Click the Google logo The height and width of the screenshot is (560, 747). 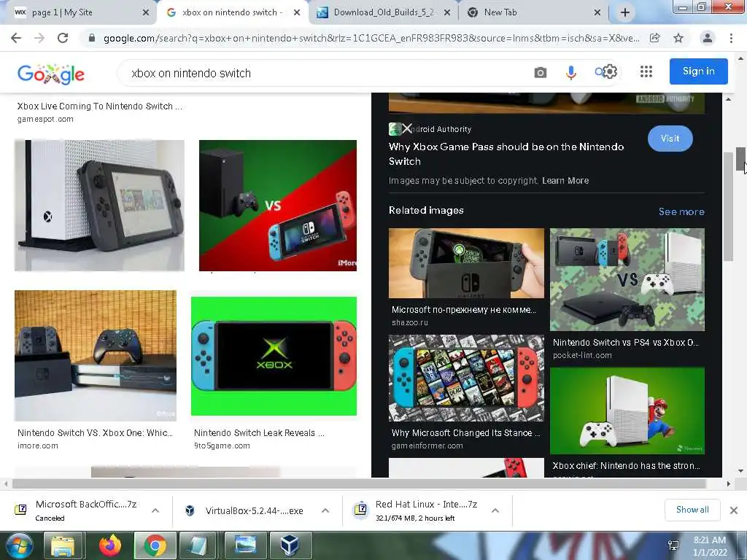(51, 74)
